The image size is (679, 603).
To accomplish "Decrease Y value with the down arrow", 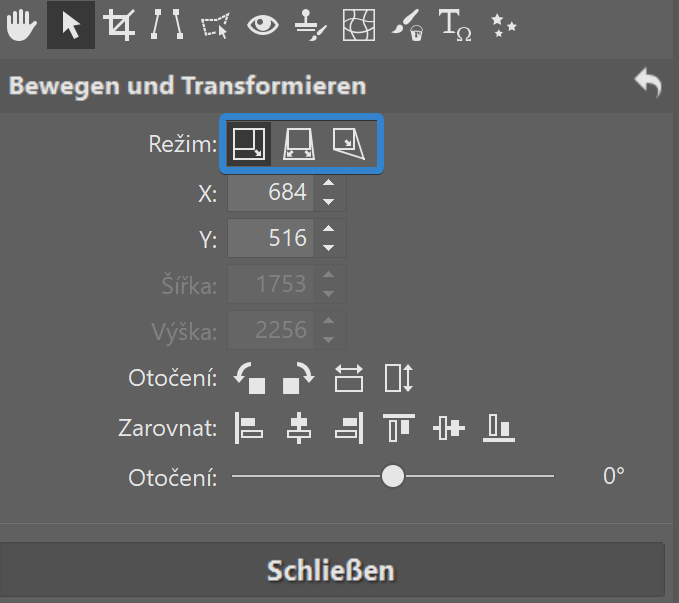I will 329,247.
